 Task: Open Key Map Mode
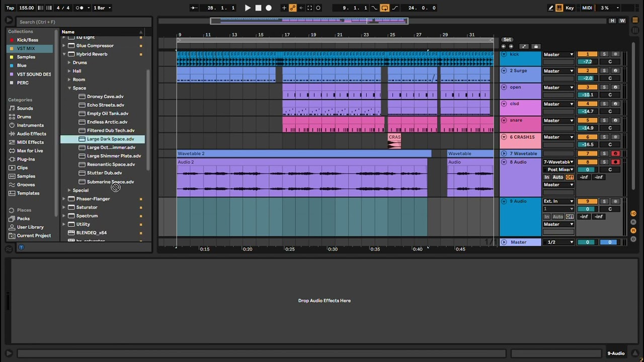pos(570,8)
